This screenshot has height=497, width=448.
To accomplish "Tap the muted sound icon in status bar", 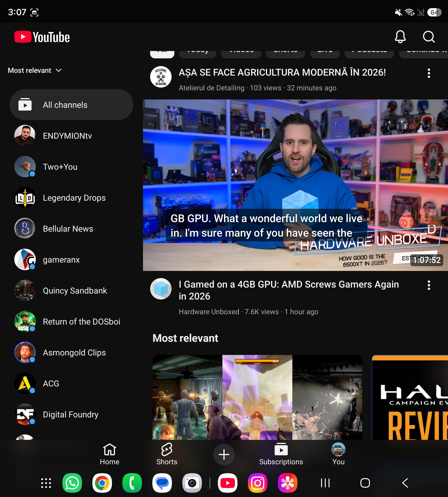I will tap(399, 12).
